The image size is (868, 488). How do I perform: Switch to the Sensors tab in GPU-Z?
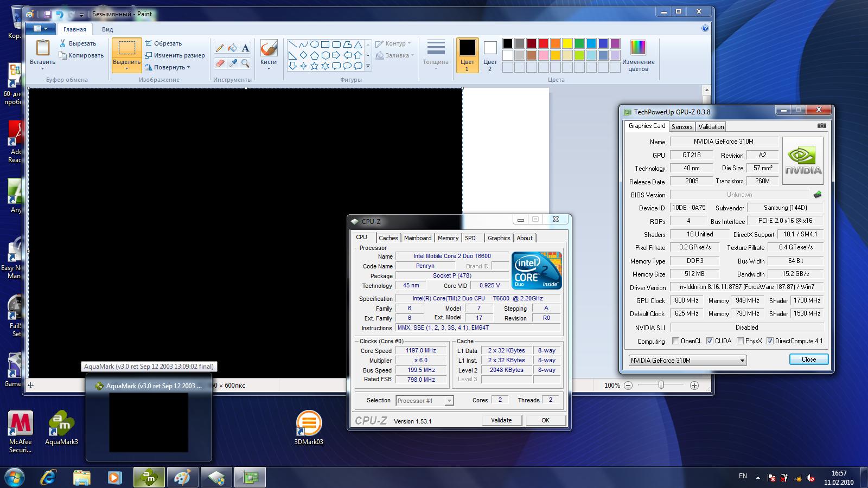[682, 126]
